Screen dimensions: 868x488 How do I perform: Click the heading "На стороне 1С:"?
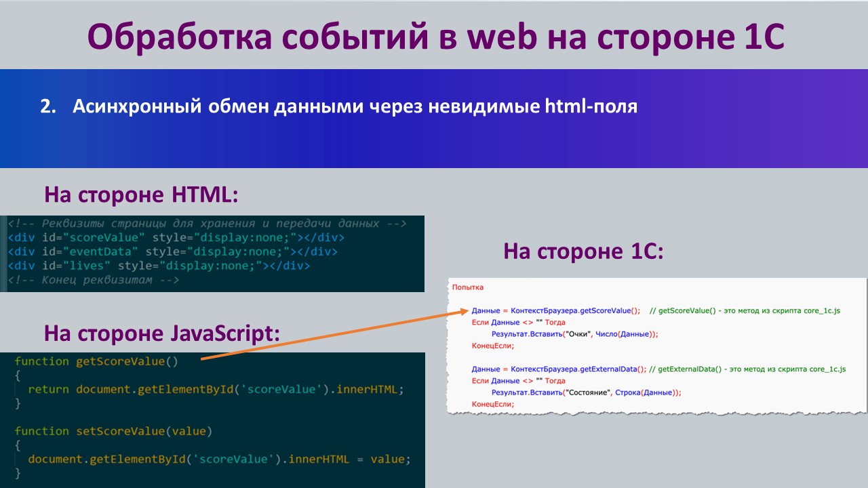[x=583, y=251]
